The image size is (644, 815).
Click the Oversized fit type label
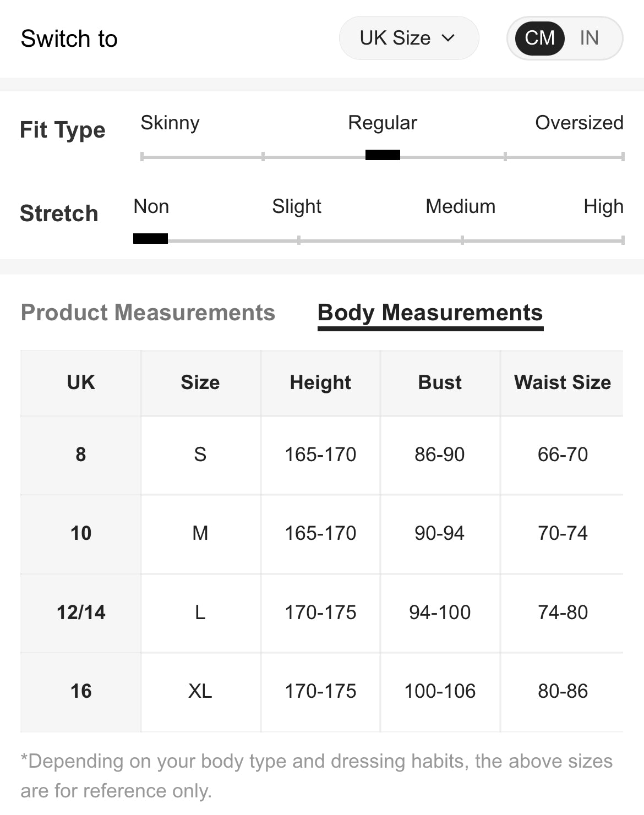point(579,123)
